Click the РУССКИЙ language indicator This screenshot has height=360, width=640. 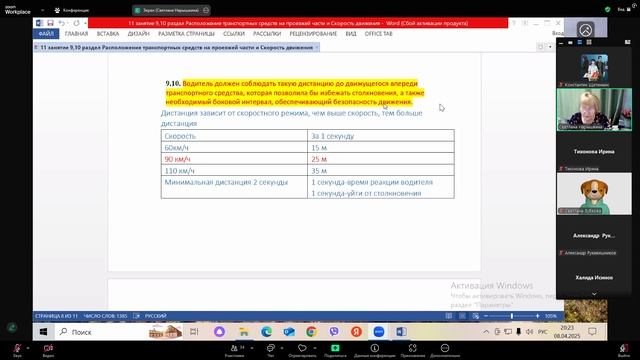[x=156, y=316]
